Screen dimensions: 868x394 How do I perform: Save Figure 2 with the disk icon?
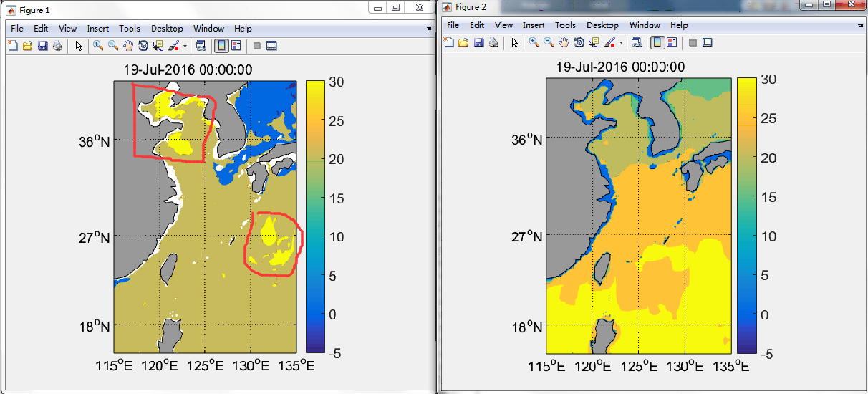pos(478,42)
